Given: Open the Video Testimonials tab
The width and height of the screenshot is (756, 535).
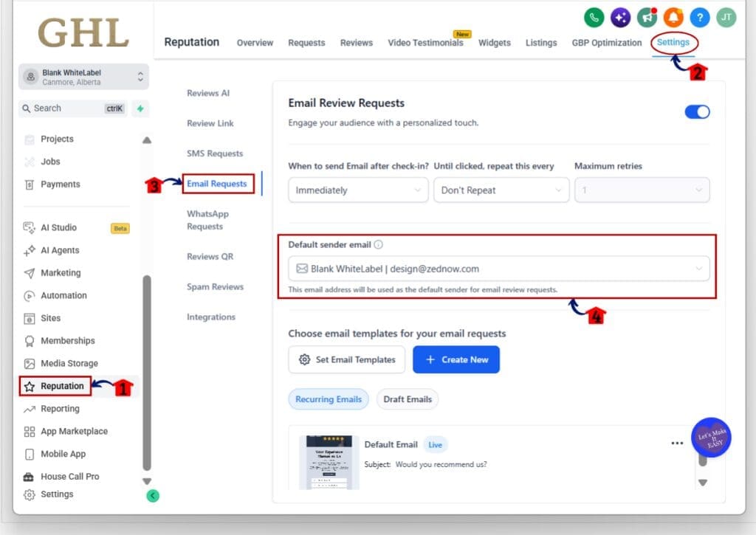Looking at the screenshot, I should pos(425,43).
